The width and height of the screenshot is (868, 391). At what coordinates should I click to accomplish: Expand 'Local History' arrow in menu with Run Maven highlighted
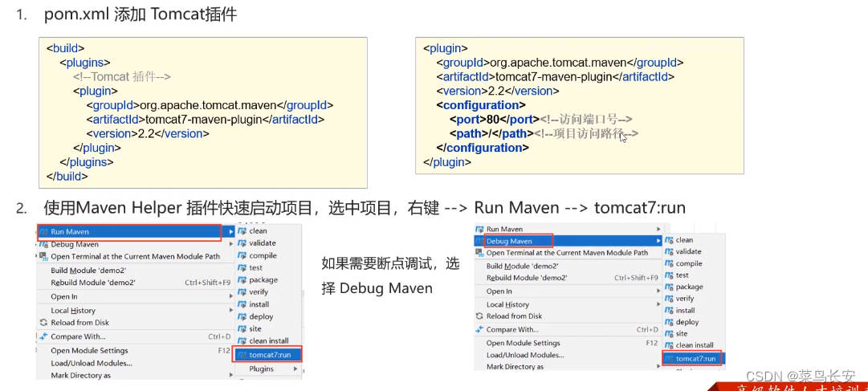[x=231, y=310]
